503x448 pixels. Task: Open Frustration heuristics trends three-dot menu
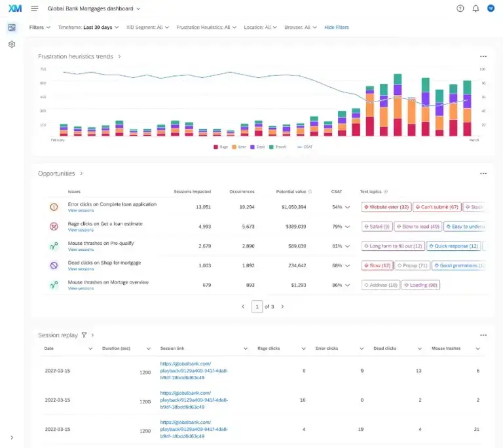[483, 57]
